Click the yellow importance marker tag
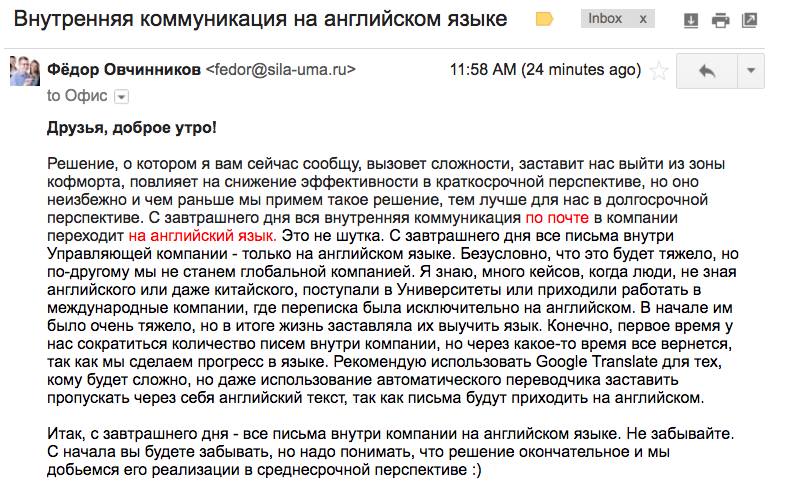The image size is (792, 490). 544,20
